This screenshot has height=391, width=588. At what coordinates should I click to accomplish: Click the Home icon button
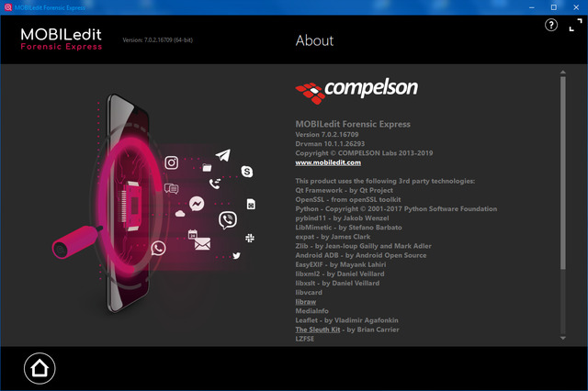click(40, 368)
